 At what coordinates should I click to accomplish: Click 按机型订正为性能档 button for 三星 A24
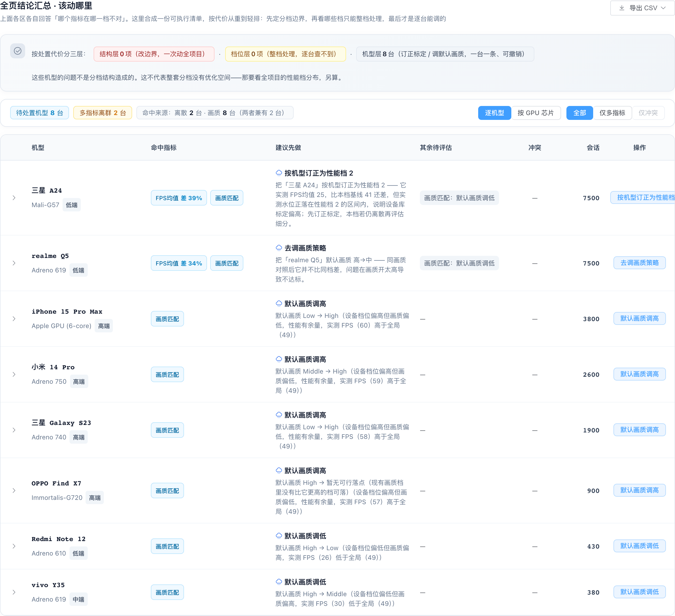point(643,198)
